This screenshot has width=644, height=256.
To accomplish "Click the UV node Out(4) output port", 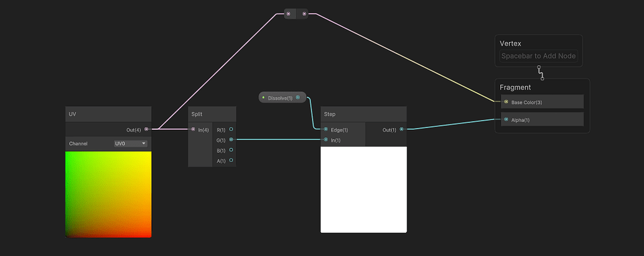I will 146,129.
